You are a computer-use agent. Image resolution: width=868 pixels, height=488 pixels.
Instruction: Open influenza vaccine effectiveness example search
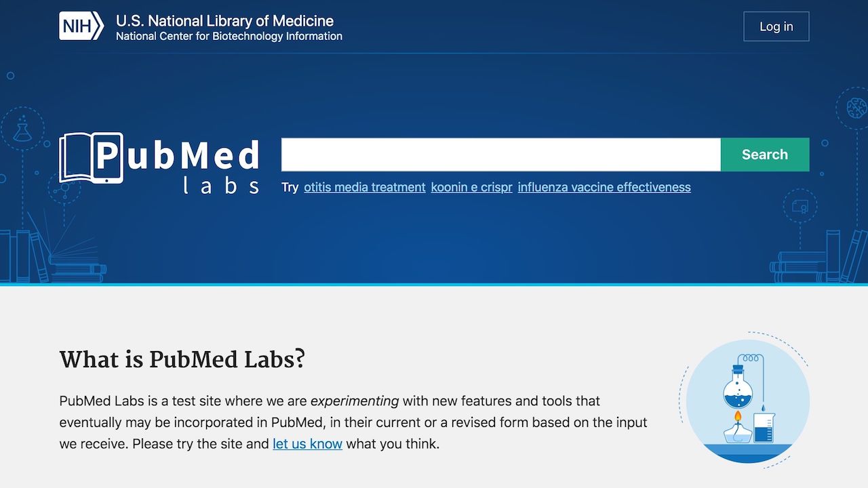[x=604, y=187]
